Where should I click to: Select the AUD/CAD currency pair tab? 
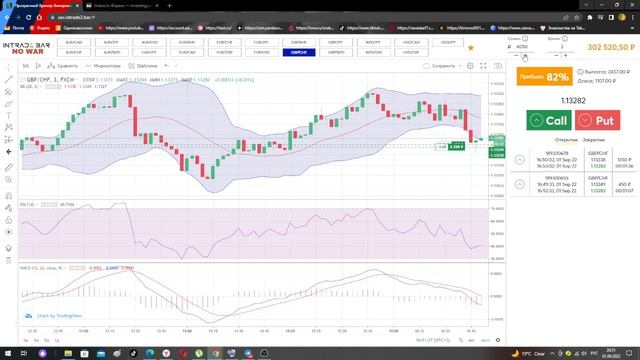(74, 42)
